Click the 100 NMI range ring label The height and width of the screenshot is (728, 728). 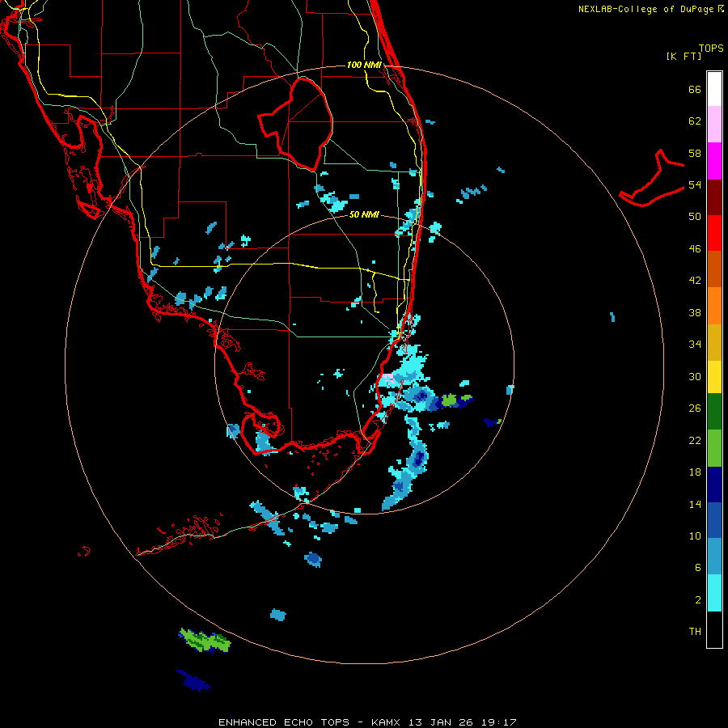(364, 65)
